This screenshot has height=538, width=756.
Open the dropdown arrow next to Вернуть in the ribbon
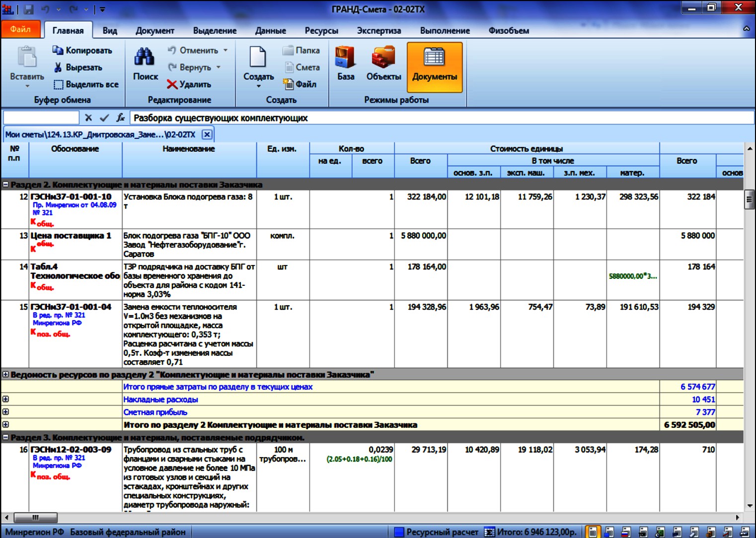coord(219,67)
